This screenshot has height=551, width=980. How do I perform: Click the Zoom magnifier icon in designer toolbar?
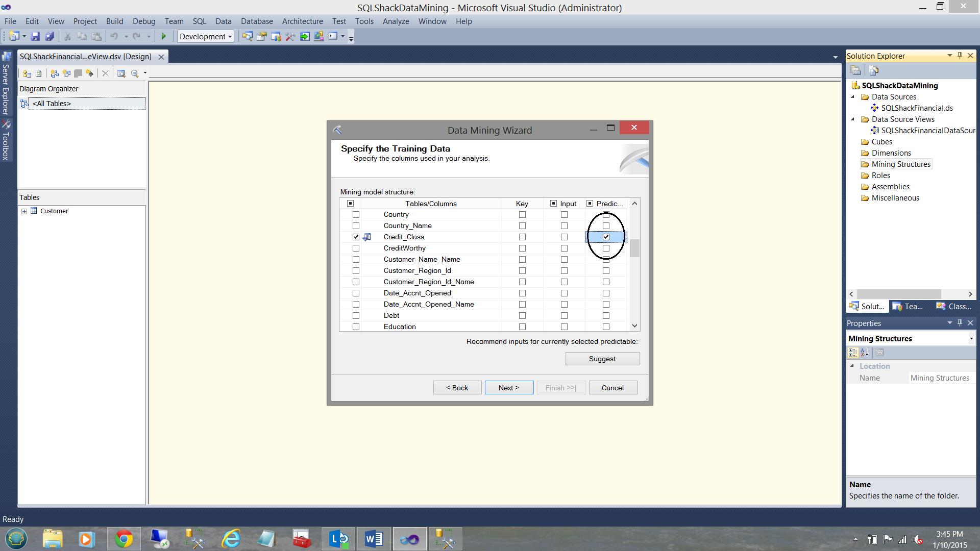(135, 73)
